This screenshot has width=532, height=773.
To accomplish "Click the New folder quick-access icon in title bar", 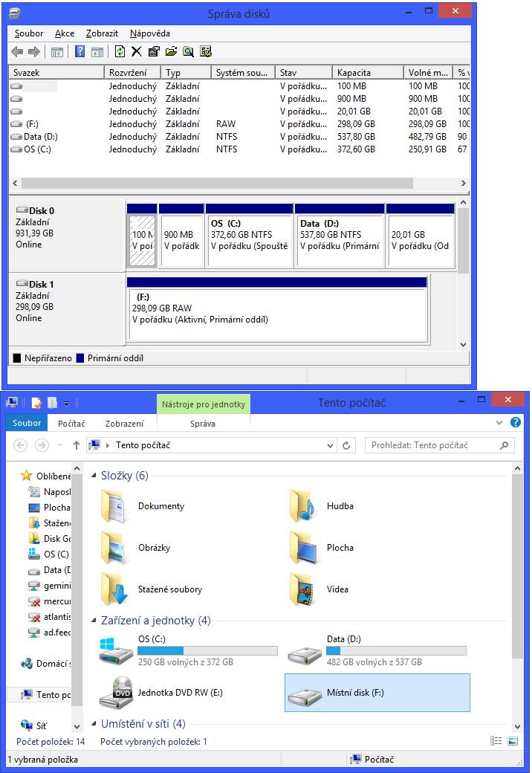I will [52, 403].
